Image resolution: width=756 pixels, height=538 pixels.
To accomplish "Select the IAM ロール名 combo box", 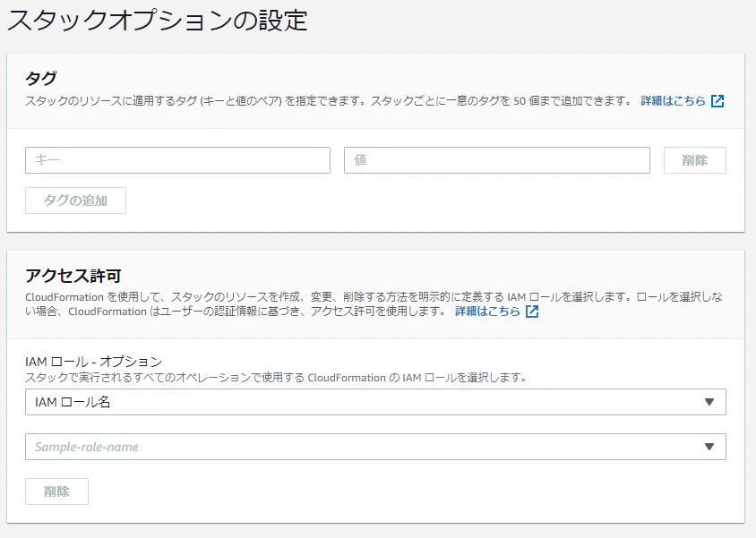I will click(x=374, y=402).
